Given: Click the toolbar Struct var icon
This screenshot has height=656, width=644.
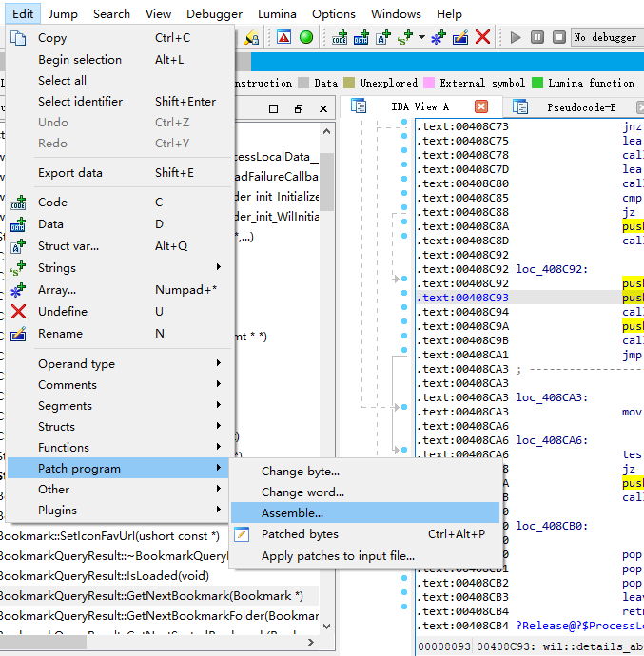Looking at the screenshot, I should [x=383, y=38].
